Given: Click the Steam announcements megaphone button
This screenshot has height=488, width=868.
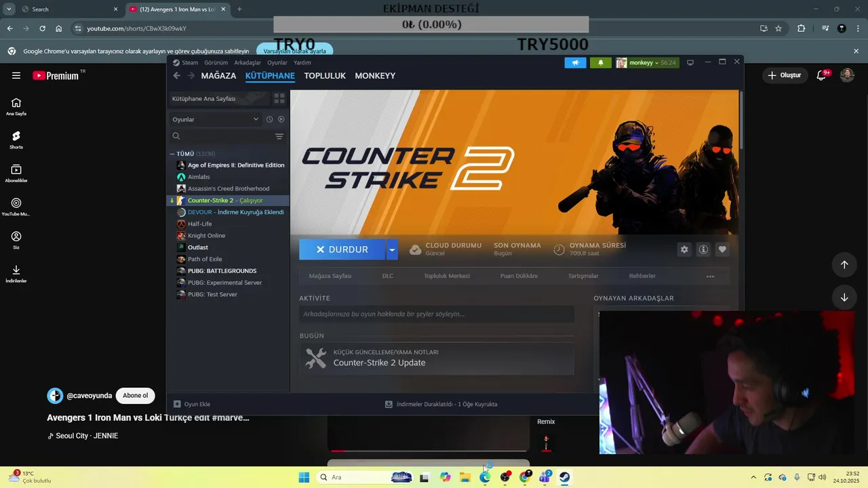Looking at the screenshot, I should click(x=575, y=62).
